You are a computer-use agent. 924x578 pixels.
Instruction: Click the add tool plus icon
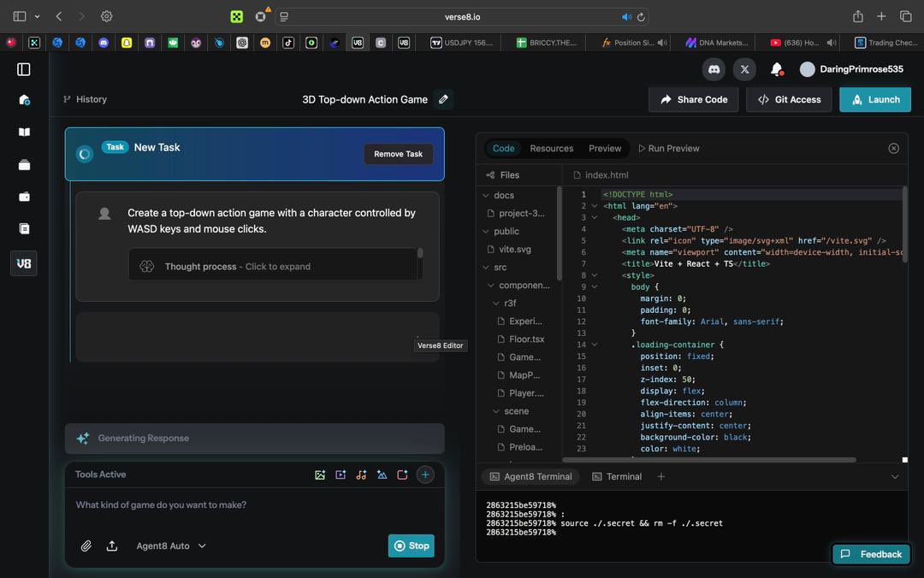tap(425, 474)
